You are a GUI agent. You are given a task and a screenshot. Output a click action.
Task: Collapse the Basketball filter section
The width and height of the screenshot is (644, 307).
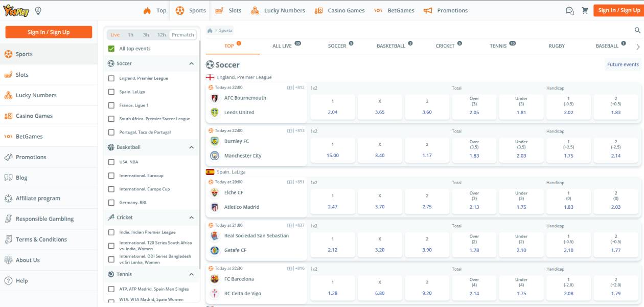(192, 147)
